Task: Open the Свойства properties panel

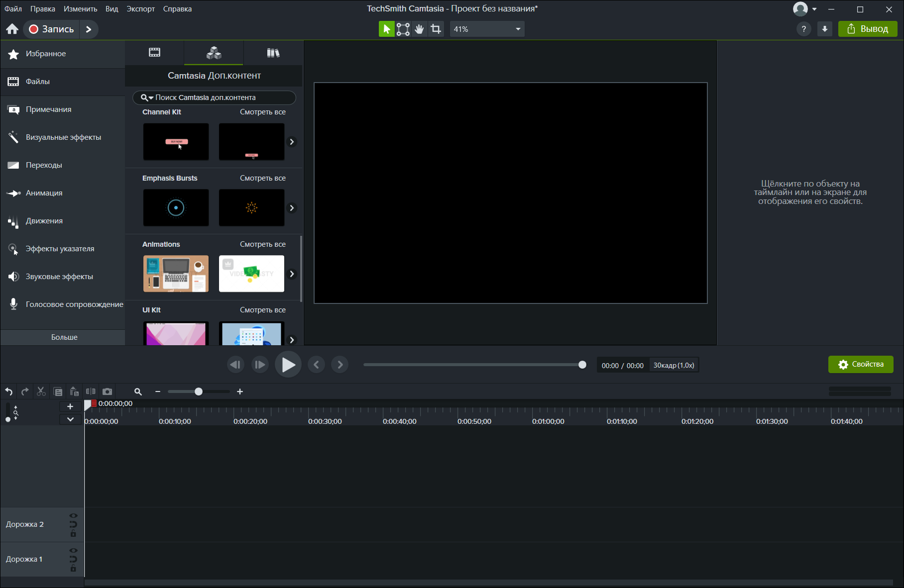Action: point(861,364)
